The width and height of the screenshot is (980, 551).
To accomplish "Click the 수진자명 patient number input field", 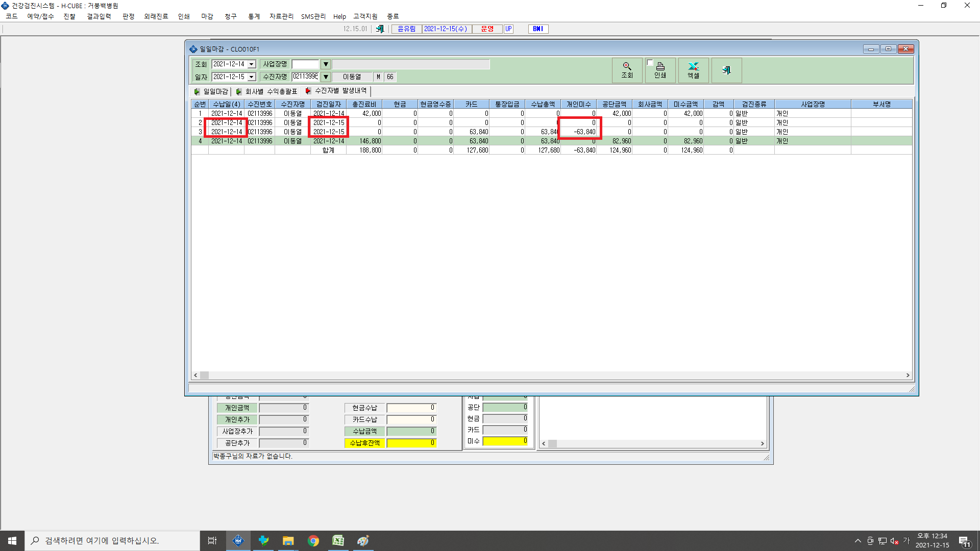I will point(306,77).
